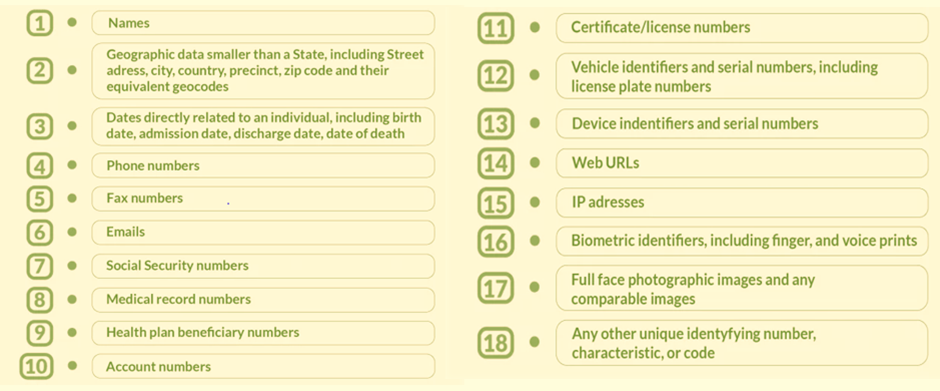Viewport: 940px width, 391px height.
Task: Select the Medical record numbers box
Action: (263, 299)
